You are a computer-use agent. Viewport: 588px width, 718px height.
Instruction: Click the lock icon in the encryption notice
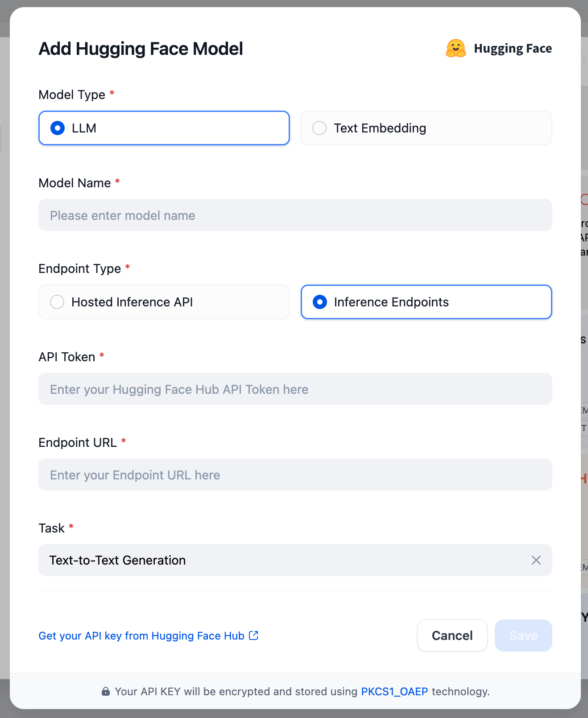click(106, 691)
